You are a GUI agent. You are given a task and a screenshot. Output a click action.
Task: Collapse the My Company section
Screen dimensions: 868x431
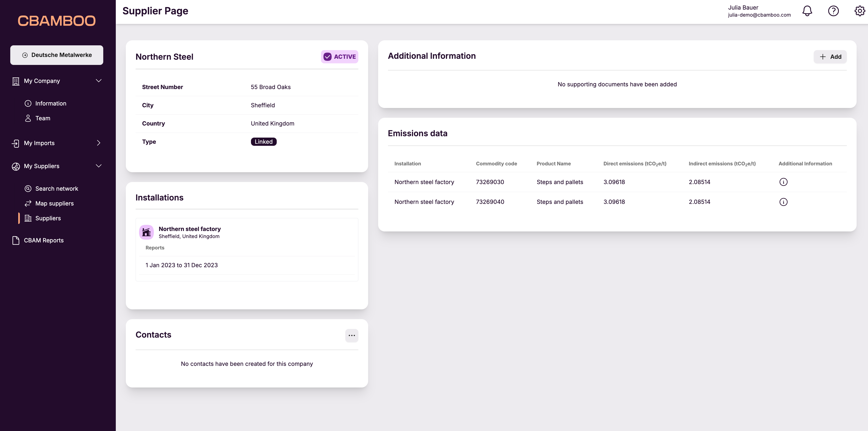pos(98,81)
